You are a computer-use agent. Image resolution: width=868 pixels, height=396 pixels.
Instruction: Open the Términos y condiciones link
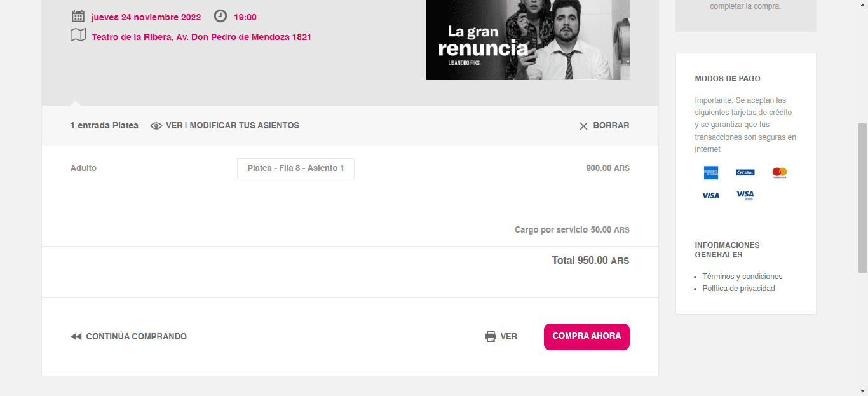742,277
